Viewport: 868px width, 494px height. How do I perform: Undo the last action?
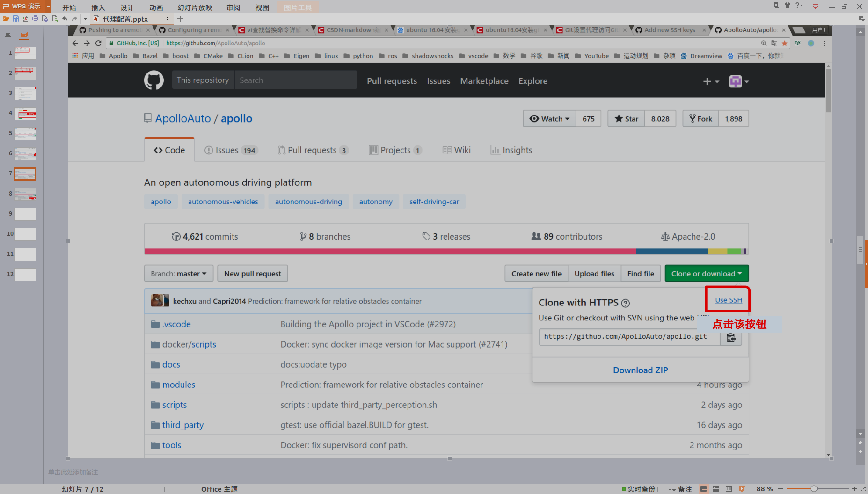[x=65, y=19]
